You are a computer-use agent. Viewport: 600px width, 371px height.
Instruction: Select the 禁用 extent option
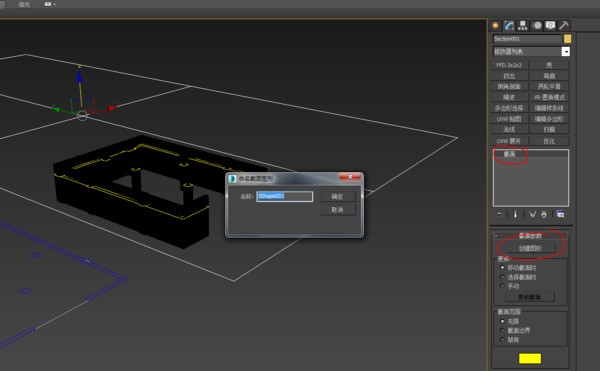[x=502, y=340]
